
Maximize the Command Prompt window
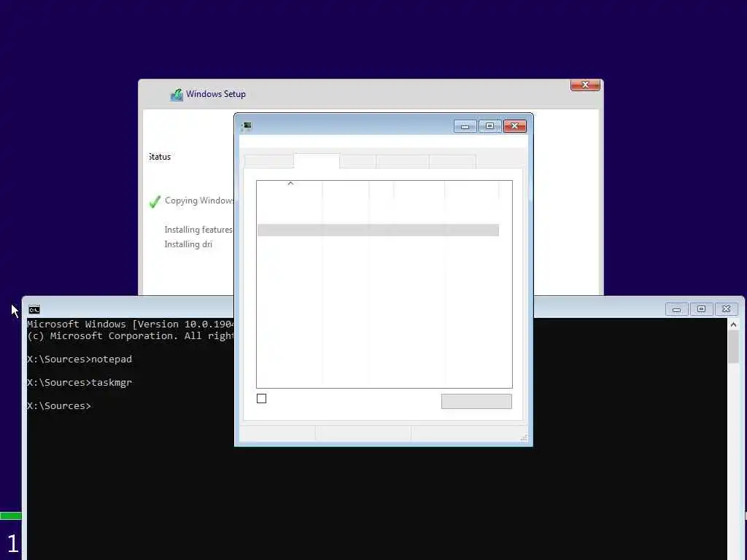(701, 309)
